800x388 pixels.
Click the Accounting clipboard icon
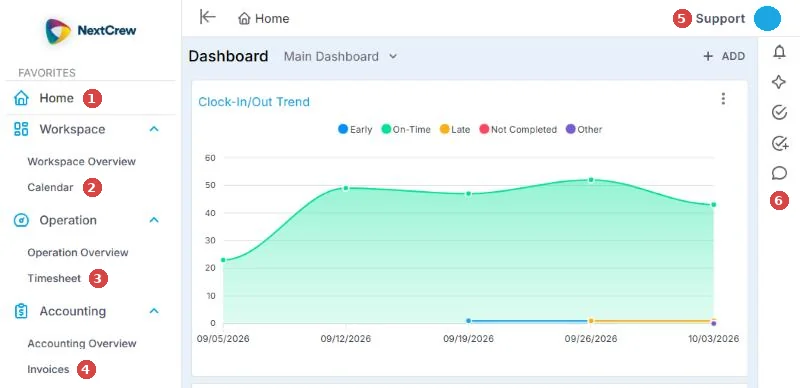tap(21, 311)
